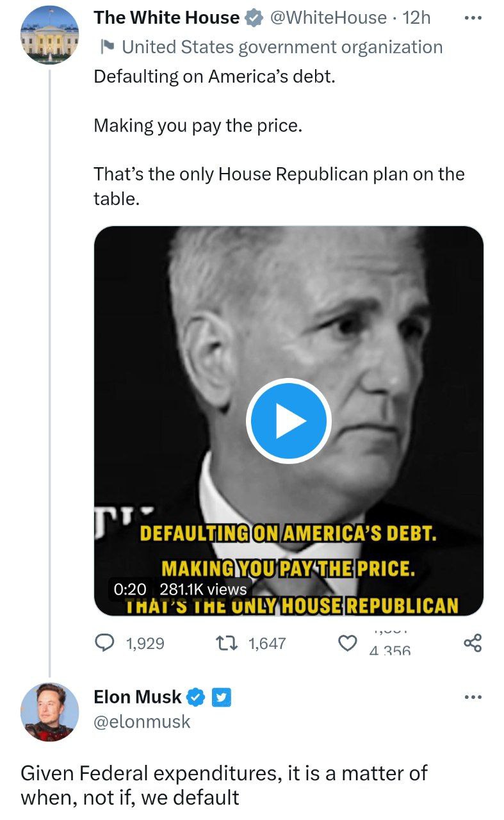Image resolution: width=504 pixels, height=820 pixels.
Task: Open White House tweet more options
Action: tap(472, 18)
